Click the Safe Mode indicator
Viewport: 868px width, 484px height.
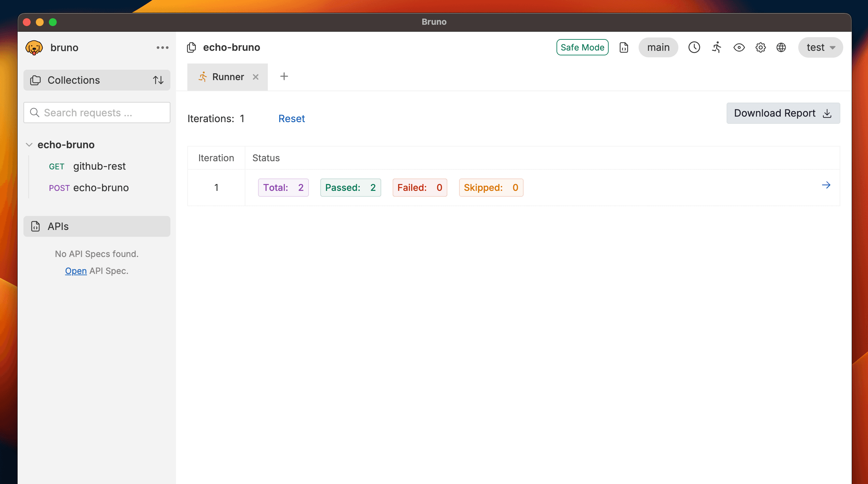582,47
